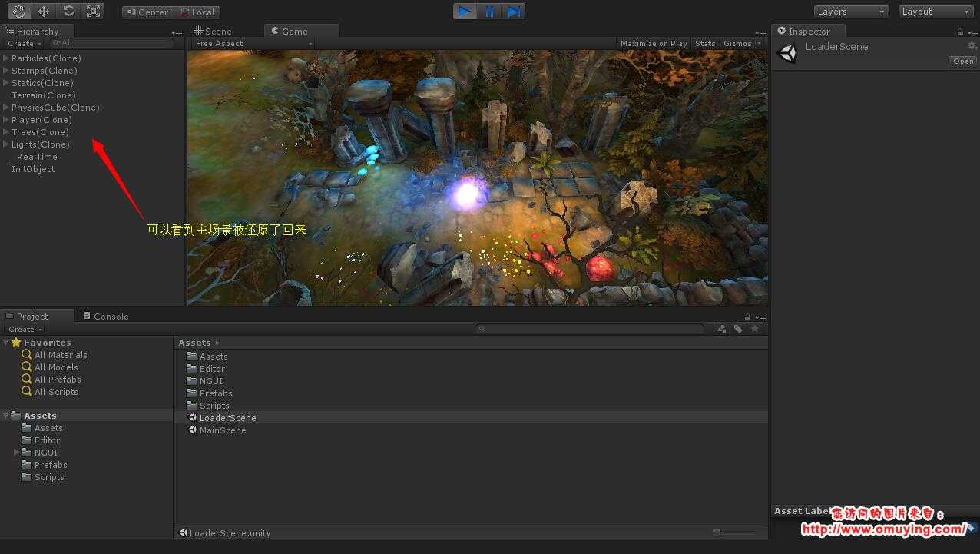Expand Trees(Clone) in Hierarchy
The height and width of the screenshot is (554, 980).
pyautogui.click(x=6, y=132)
